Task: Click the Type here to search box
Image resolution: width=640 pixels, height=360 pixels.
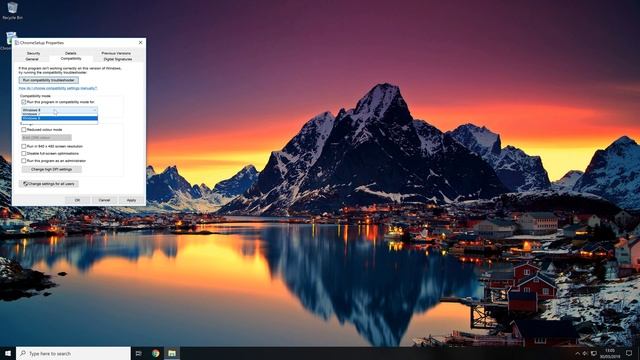Action: coord(73,353)
